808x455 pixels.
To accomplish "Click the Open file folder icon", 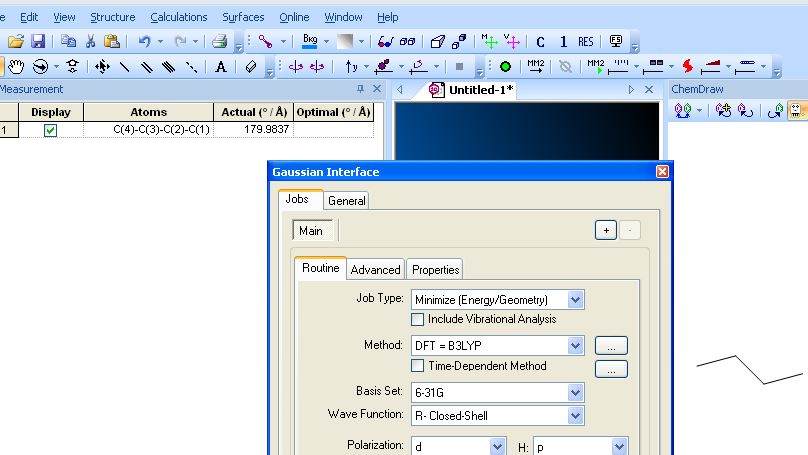I will [16, 41].
